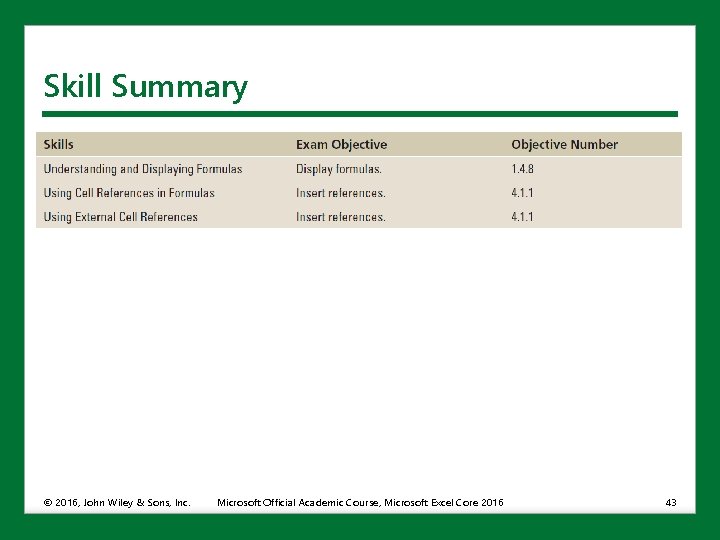Click the Display formulas objective text
The height and width of the screenshot is (540, 720).
[338, 169]
